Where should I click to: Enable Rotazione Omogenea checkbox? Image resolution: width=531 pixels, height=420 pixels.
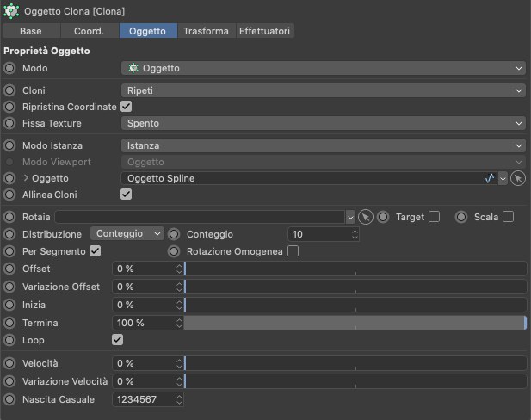coord(293,251)
